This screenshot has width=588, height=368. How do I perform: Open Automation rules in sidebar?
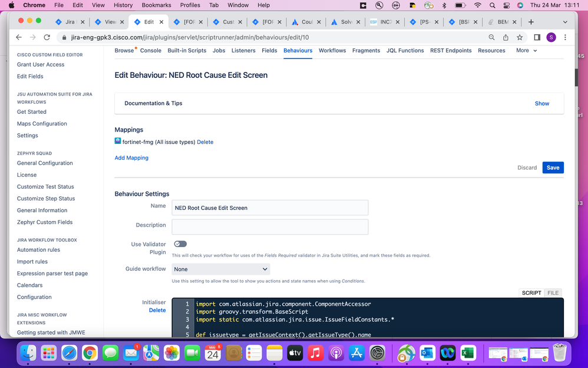pyautogui.click(x=38, y=249)
